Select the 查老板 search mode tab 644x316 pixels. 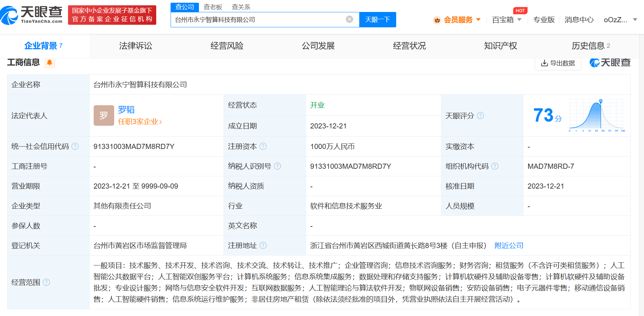(213, 7)
